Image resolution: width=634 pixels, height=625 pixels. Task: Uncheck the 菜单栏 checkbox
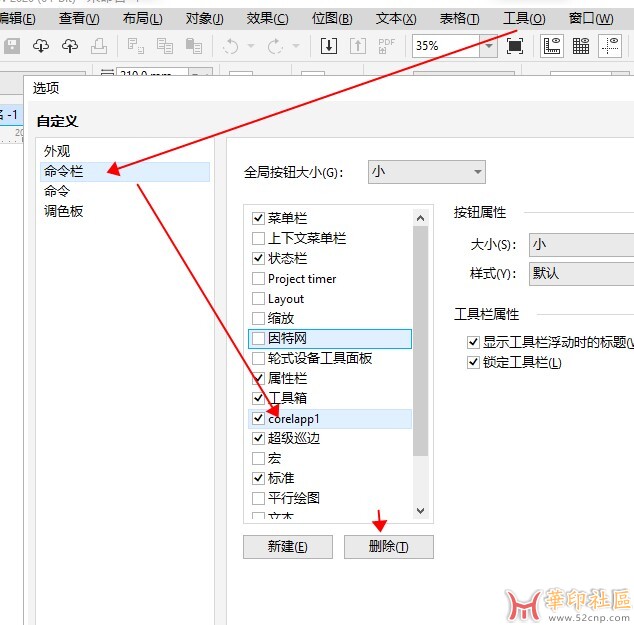point(258,218)
